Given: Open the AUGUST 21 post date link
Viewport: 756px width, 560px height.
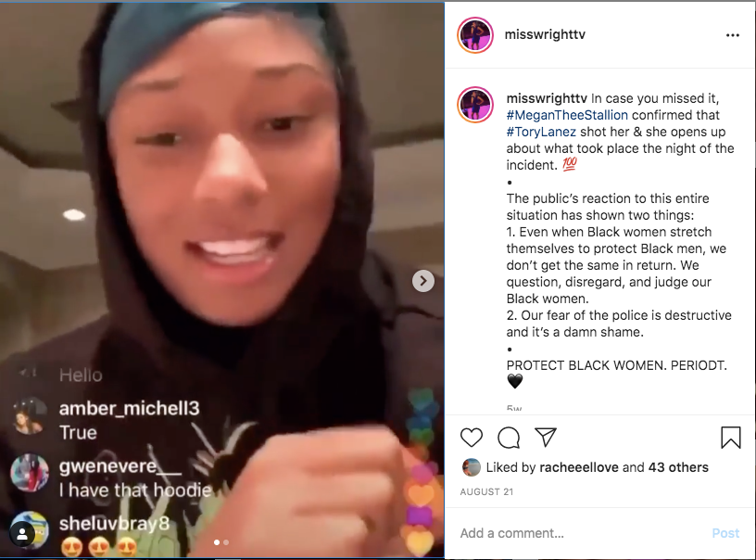Looking at the screenshot, I should pyautogui.click(x=486, y=492).
